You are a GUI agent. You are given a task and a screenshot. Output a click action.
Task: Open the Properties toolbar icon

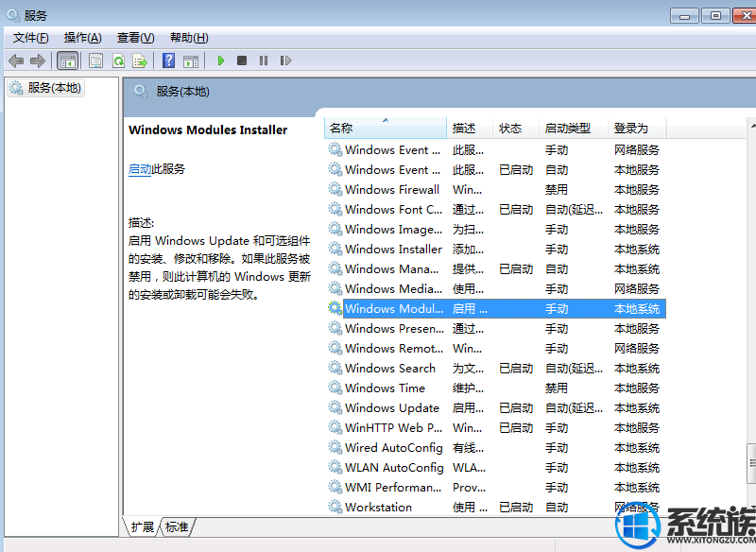coord(96,60)
